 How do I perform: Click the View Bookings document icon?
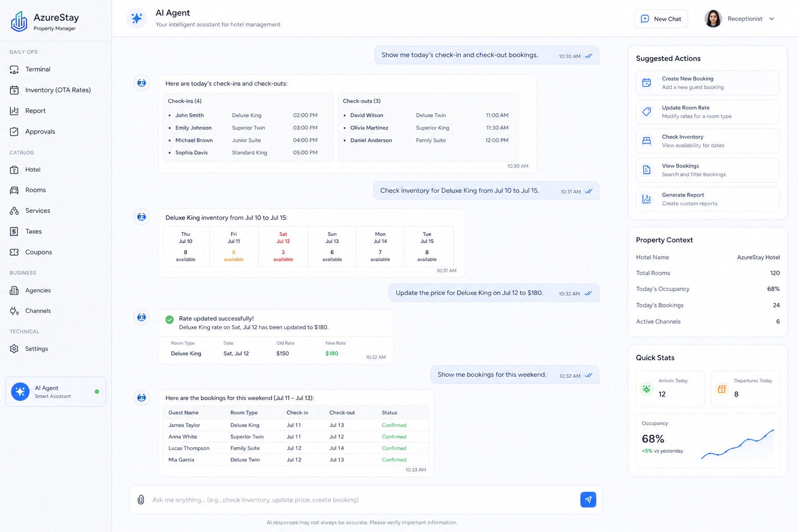[x=647, y=170]
